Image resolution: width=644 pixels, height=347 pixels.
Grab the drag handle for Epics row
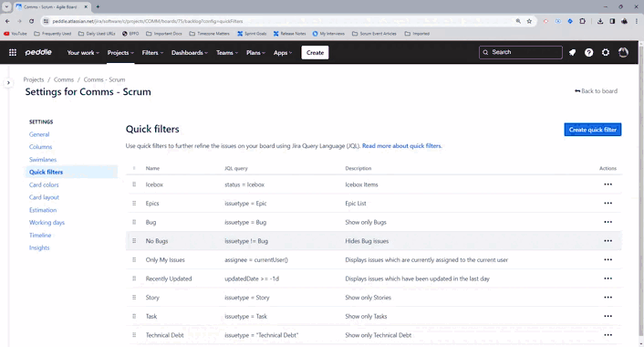coord(134,203)
